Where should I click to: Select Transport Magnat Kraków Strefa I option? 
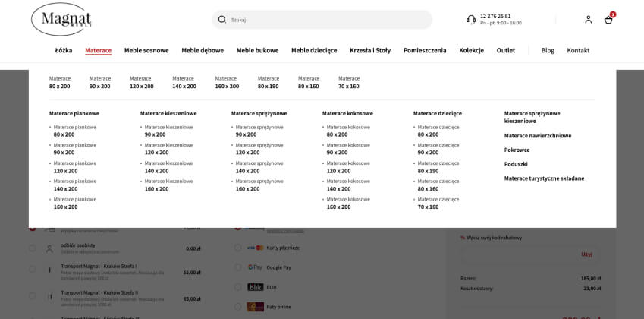(x=33, y=270)
